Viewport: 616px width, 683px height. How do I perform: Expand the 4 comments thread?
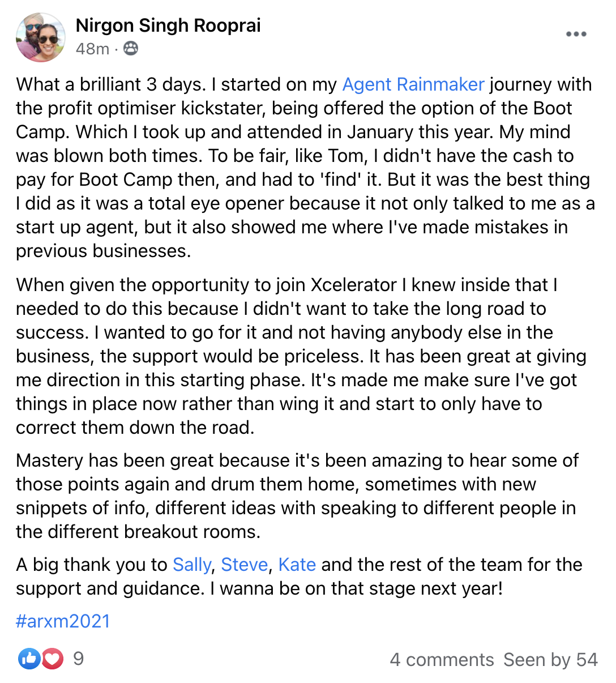442,660
